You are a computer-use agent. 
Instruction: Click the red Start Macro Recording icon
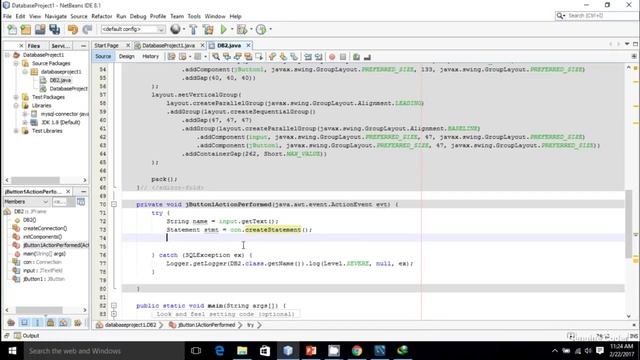332,57
